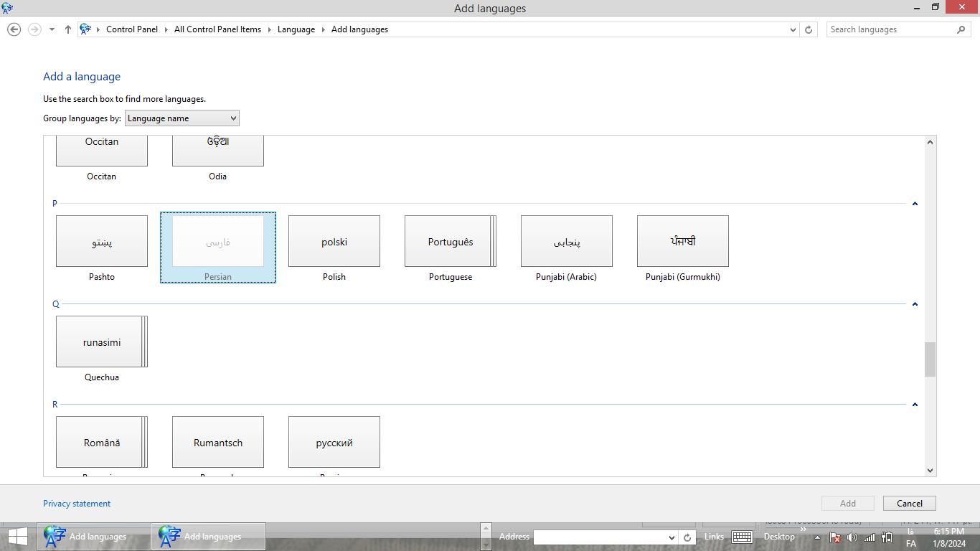Open the taskbar Address toolbar dropdown

click(672, 537)
